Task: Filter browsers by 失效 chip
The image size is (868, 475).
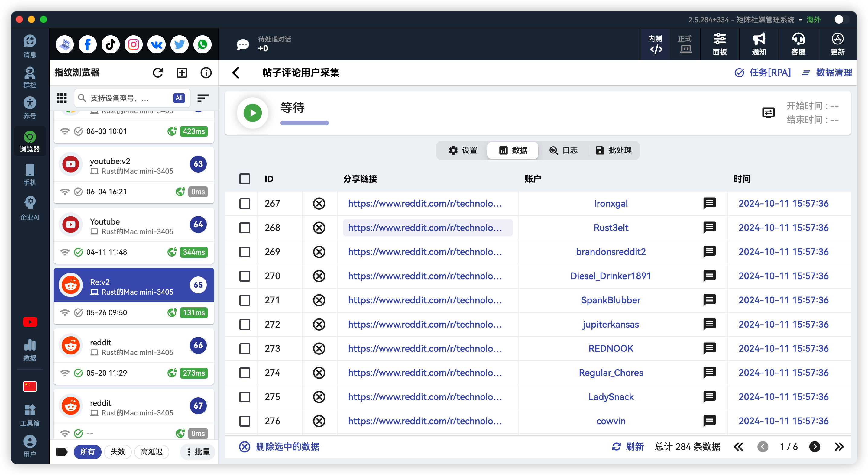Action: pos(118,452)
